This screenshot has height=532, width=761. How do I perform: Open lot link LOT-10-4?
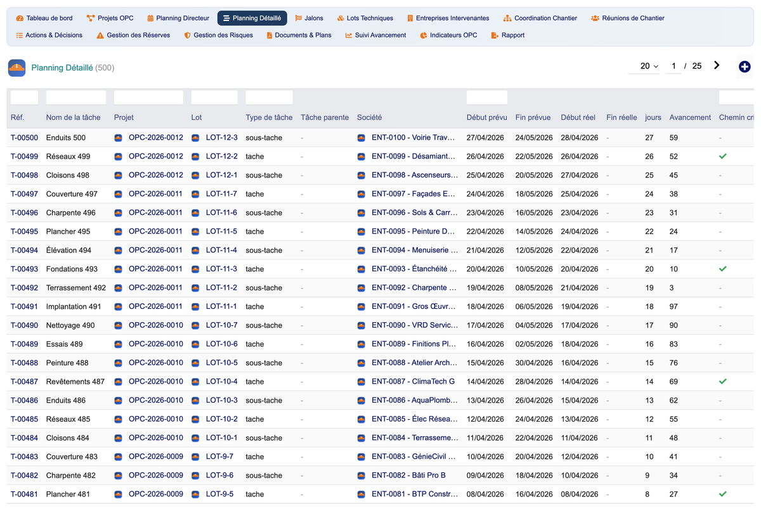[222, 382]
